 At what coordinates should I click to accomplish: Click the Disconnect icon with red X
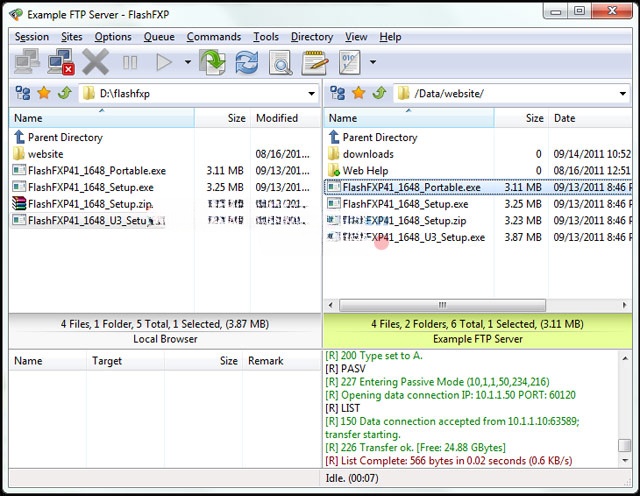point(61,62)
